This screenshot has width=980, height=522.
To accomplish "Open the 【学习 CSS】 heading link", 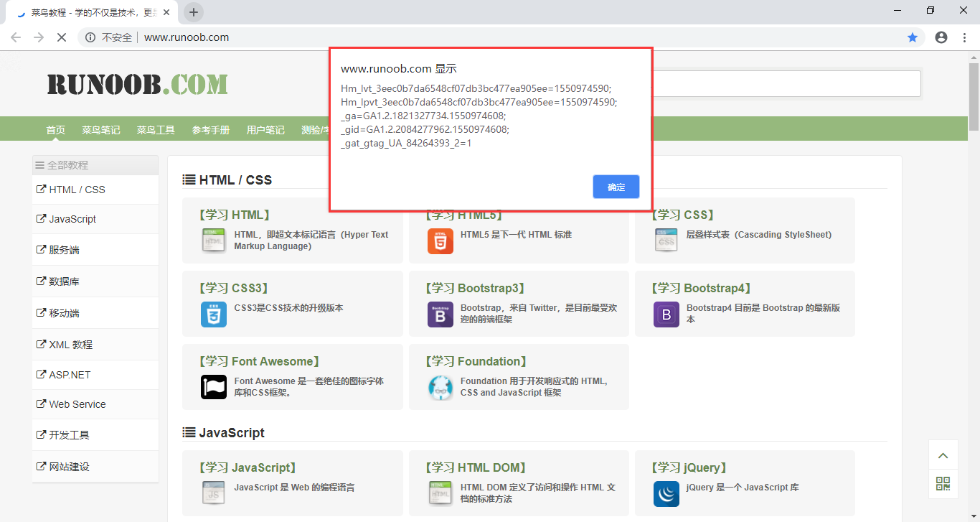I will coord(682,215).
